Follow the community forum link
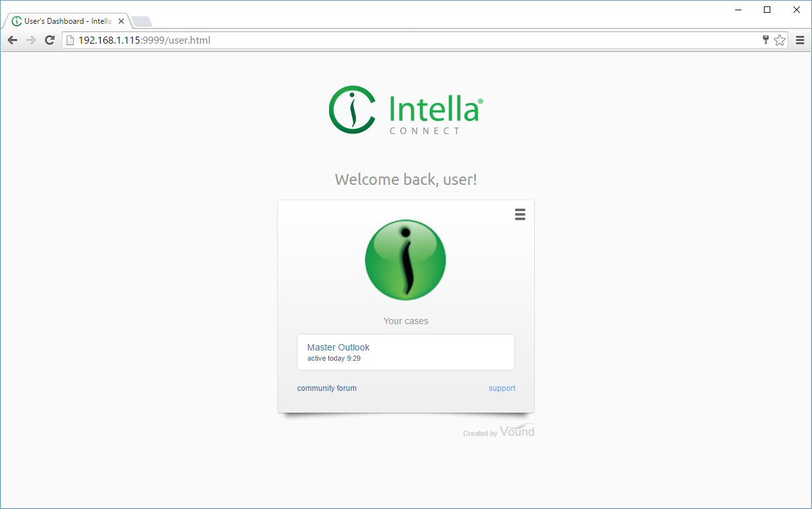The width and height of the screenshot is (812, 509). click(x=326, y=388)
